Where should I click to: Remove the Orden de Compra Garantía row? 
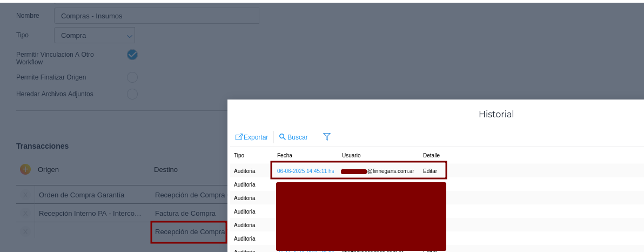pos(25,195)
